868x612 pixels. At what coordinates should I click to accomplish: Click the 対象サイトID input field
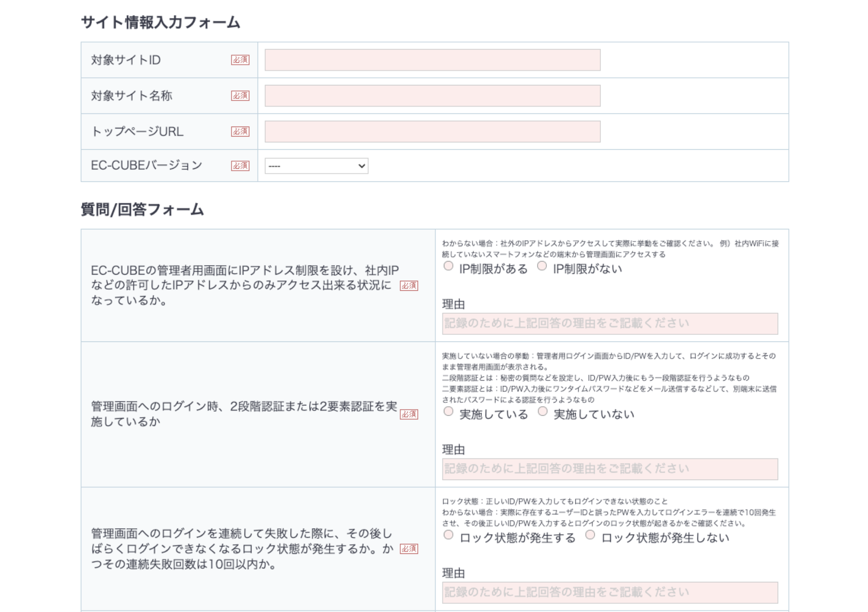[432, 60]
